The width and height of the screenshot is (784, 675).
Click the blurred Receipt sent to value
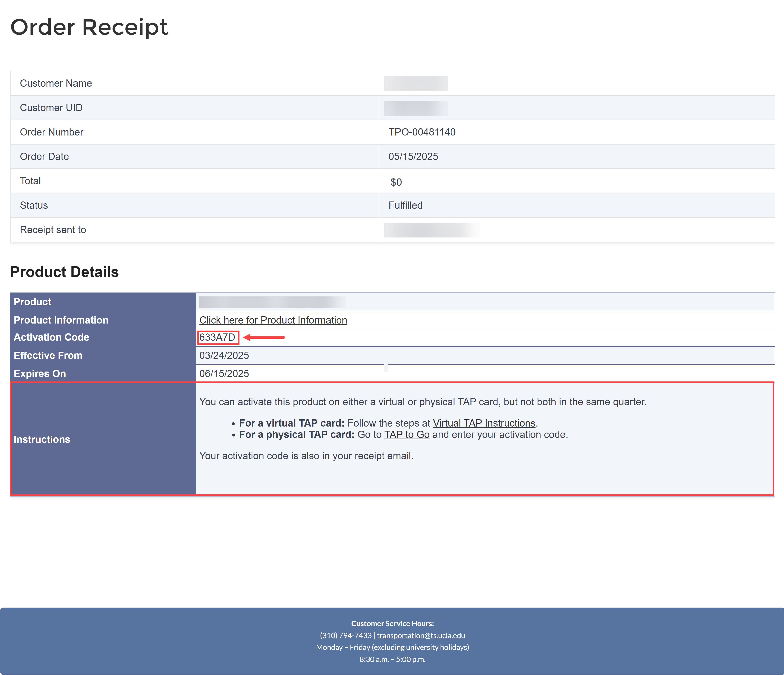pyautogui.click(x=431, y=230)
